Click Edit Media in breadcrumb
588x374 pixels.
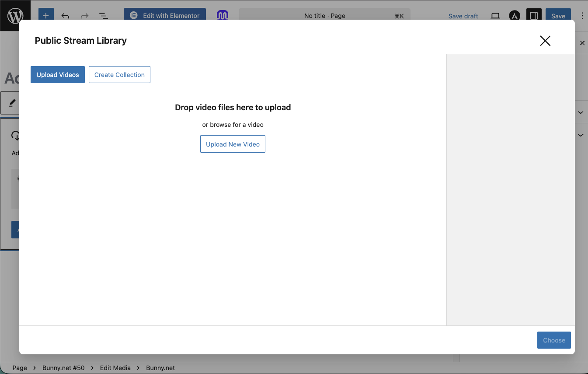pos(115,368)
